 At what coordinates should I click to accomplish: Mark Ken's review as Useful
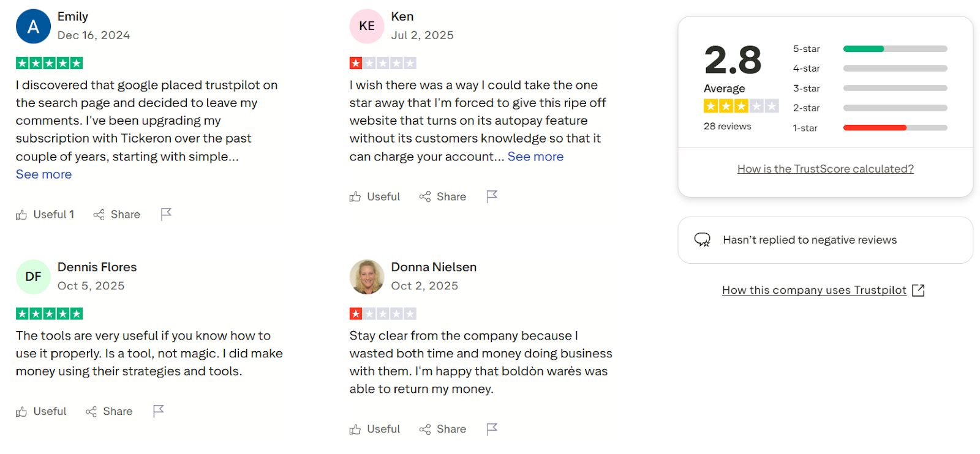click(374, 197)
